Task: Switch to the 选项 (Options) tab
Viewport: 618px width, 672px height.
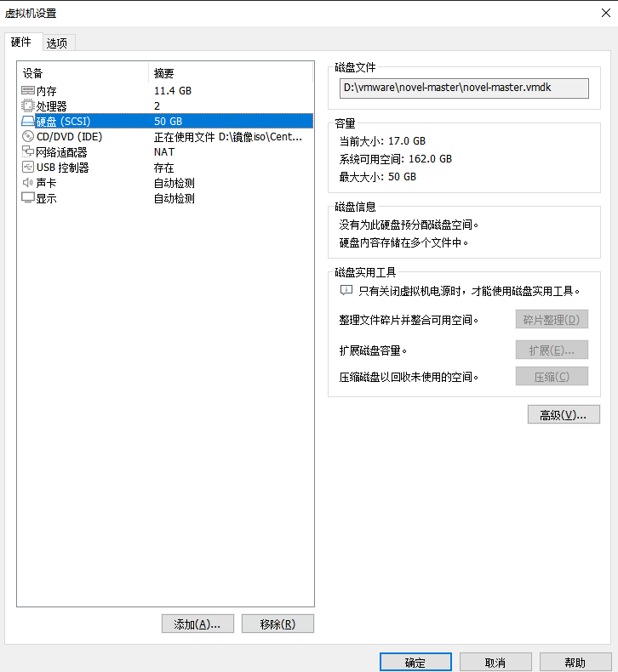Action: [57, 43]
